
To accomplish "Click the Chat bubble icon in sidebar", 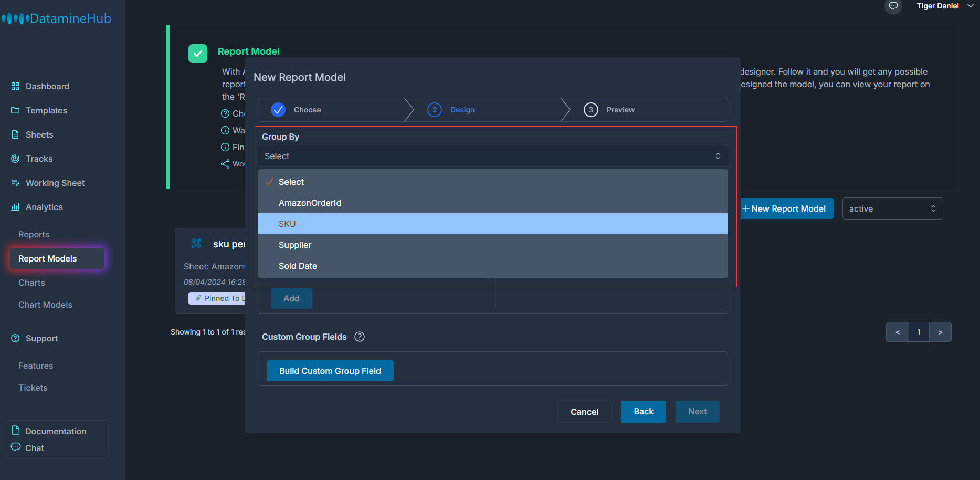I will click(16, 447).
